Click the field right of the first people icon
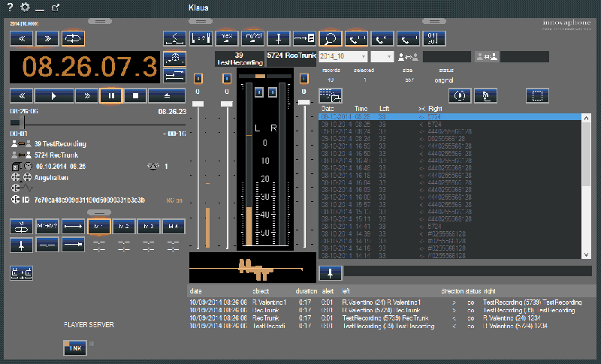 447,56
